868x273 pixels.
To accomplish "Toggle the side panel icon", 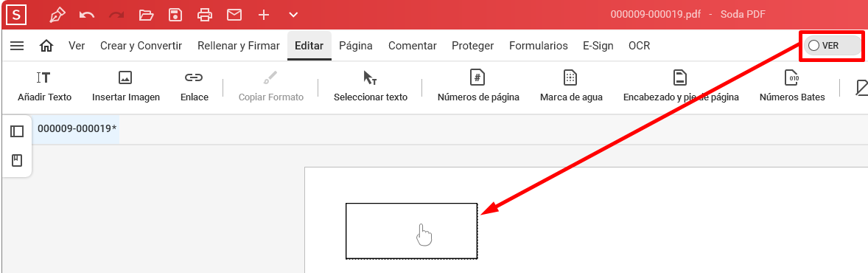I will click(x=17, y=131).
